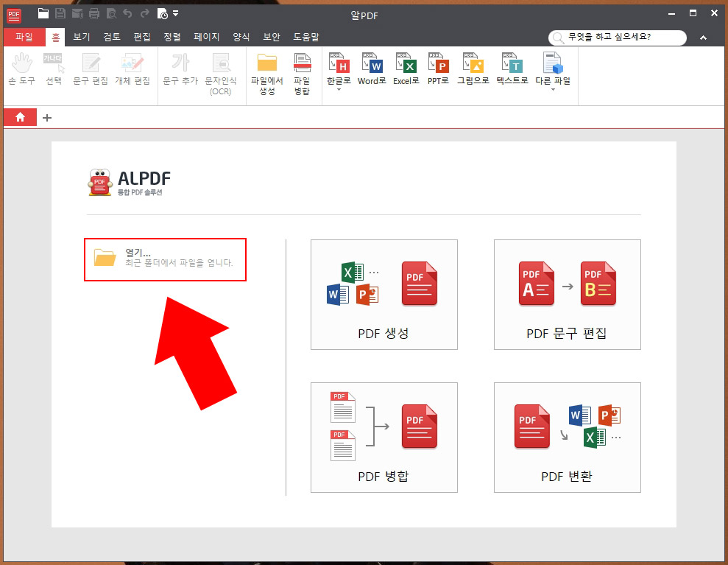The height and width of the screenshot is (565, 728).
Task: Collapse the ribbon with the chevron arrow
Action: pyautogui.click(x=703, y=37)
